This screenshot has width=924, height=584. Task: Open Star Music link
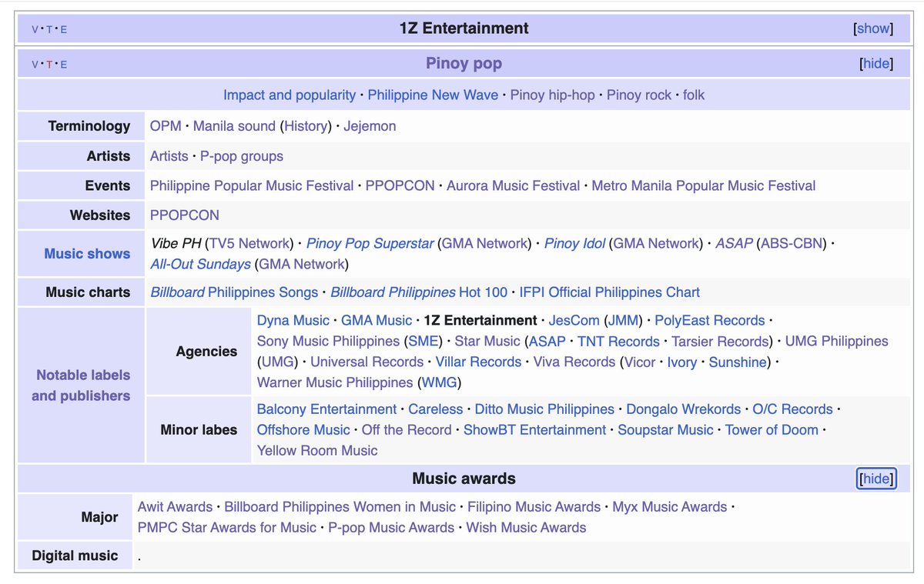pyautogui.click(x=487, y=342)
